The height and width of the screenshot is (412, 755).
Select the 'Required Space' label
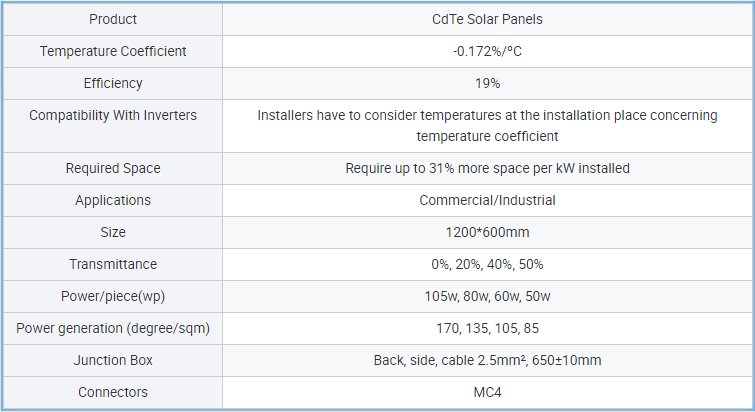point(113,168)
